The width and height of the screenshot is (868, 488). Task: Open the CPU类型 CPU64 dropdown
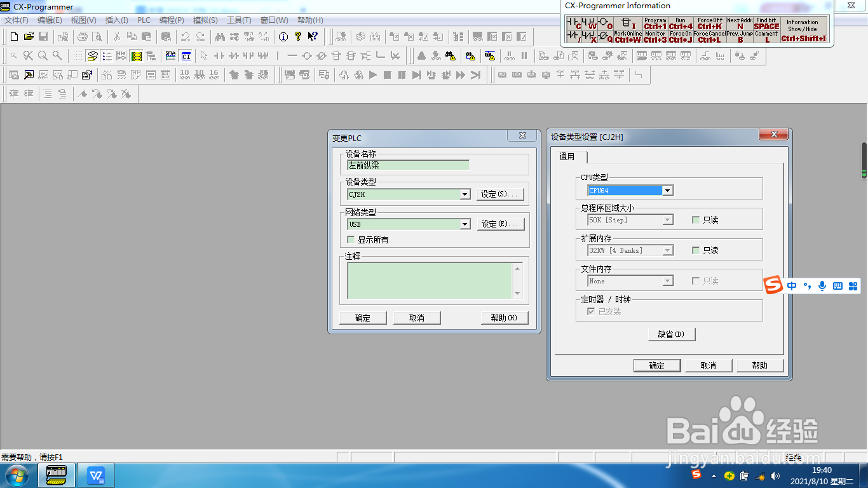tap(667, 191)
